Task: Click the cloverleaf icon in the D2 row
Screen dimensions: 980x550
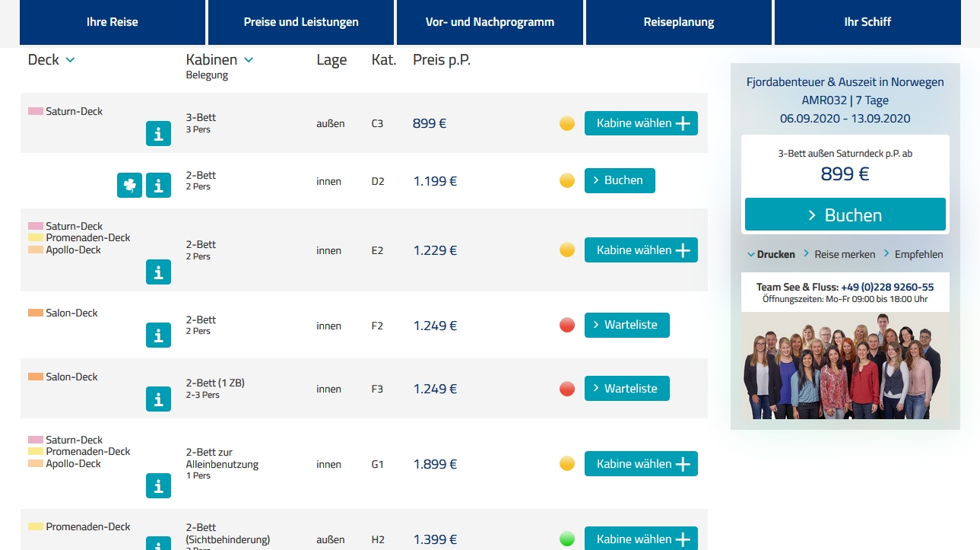Action: [x=129, y=185]
